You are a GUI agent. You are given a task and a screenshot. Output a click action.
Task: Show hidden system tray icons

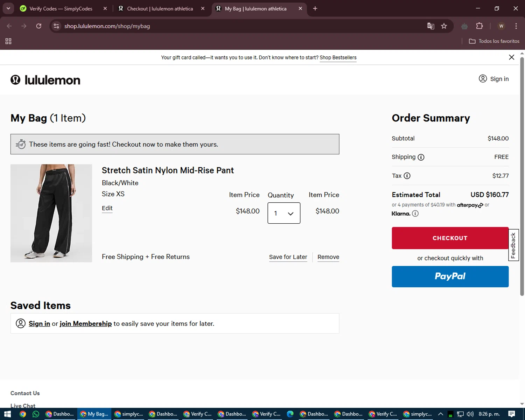pos(441,414)
